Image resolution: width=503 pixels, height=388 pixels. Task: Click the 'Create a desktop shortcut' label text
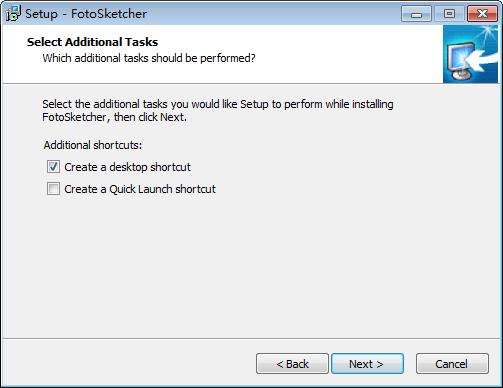(x=127, y=167)
